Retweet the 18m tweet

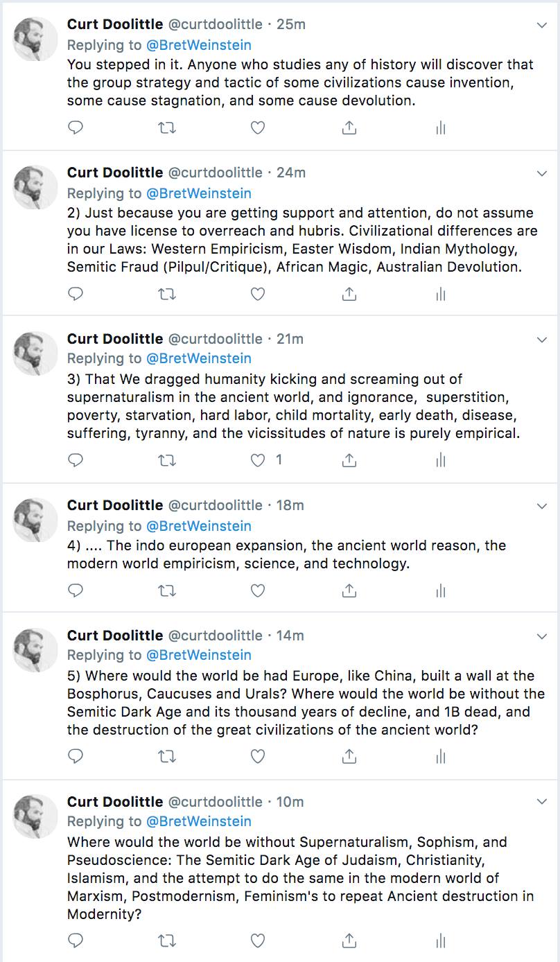[x=167, y=591]
